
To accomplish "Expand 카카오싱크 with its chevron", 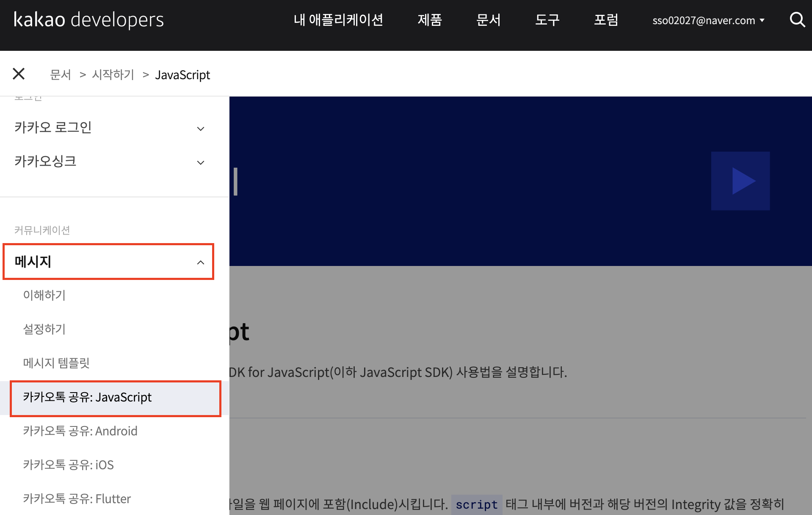I will pyautogui.click(x=201, y=162).
